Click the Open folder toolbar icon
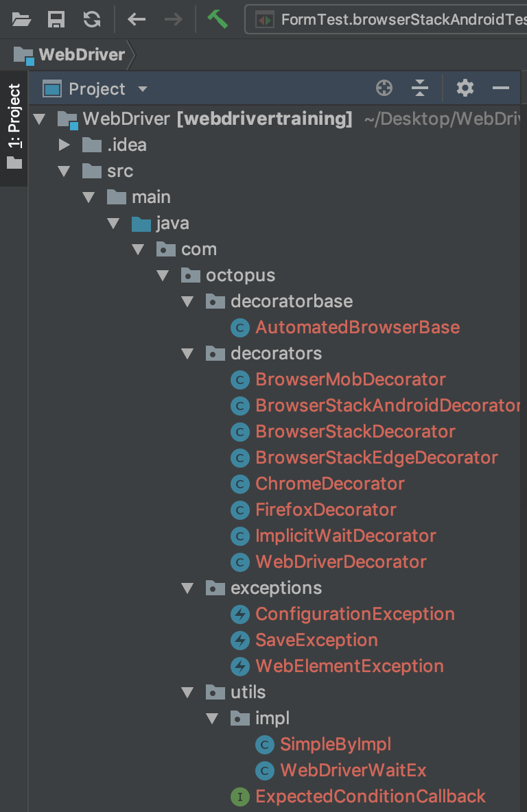527x812 pixels. tap(21, 19)
